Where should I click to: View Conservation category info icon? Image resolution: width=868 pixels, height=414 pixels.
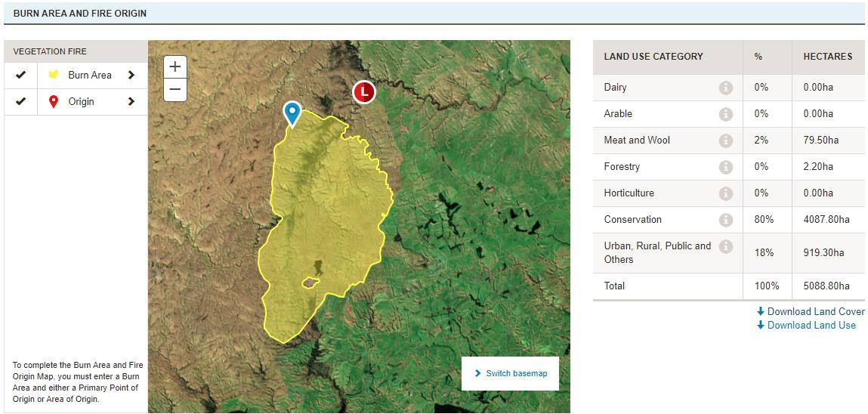coord(725,220)
